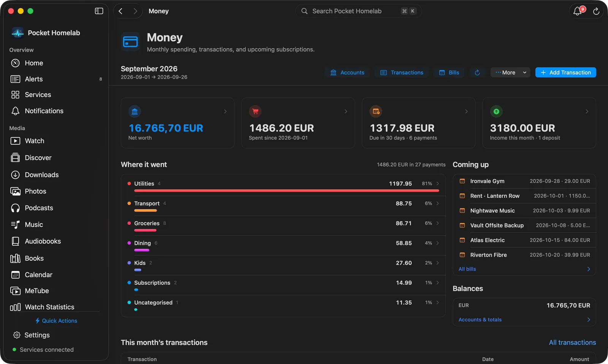Click the Search Pocket Homelab field

[x=358, y=11]
